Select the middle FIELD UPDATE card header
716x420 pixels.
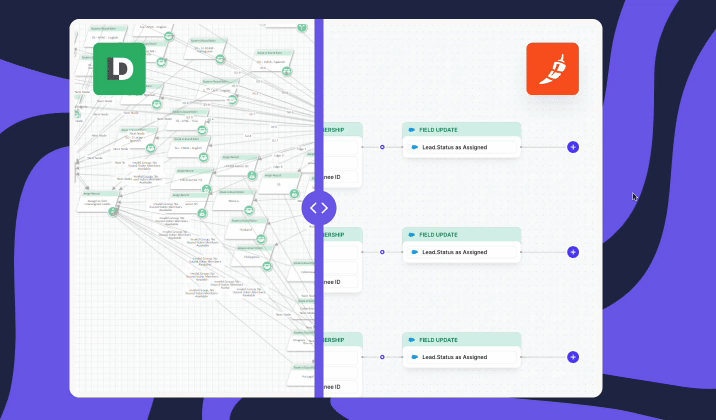(462, 235)
